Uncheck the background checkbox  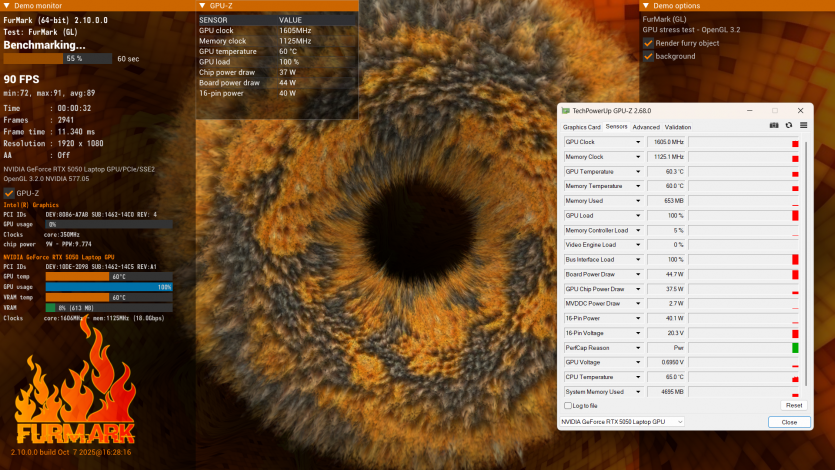click(648, 56)
